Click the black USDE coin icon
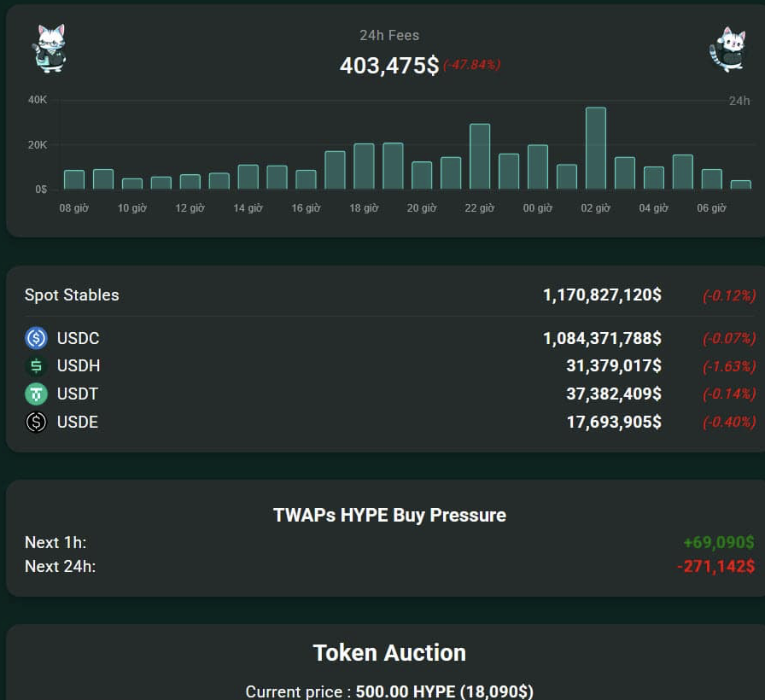765x700 pixels. tap(36, 422)
